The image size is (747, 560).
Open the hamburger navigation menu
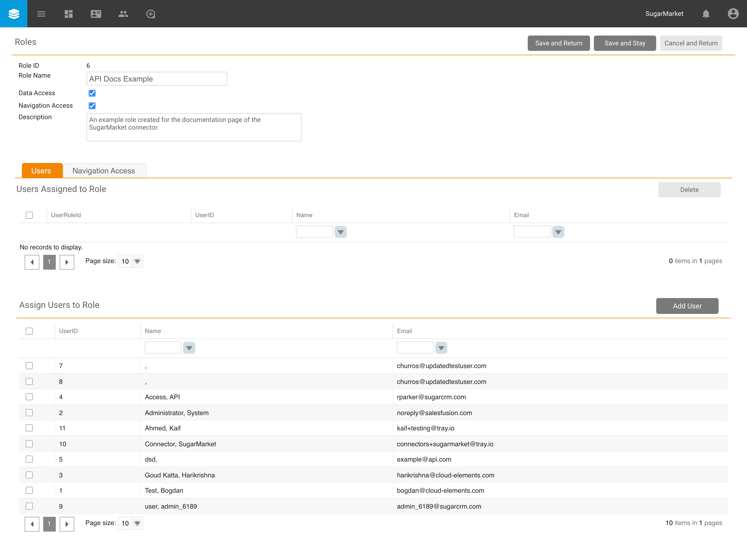click(x=41, y=14)
